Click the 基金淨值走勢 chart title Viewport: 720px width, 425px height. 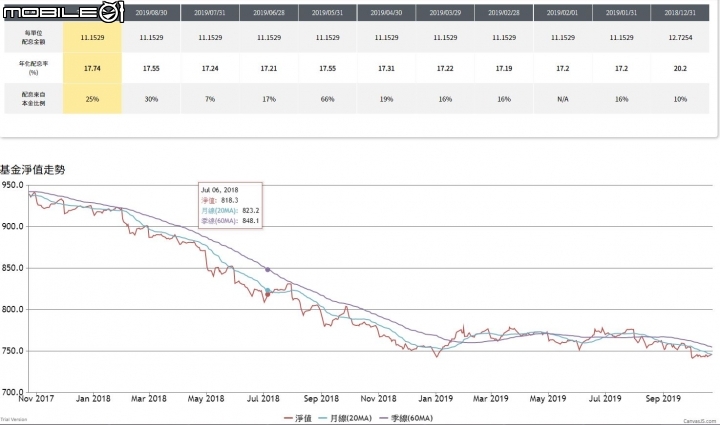33,169
